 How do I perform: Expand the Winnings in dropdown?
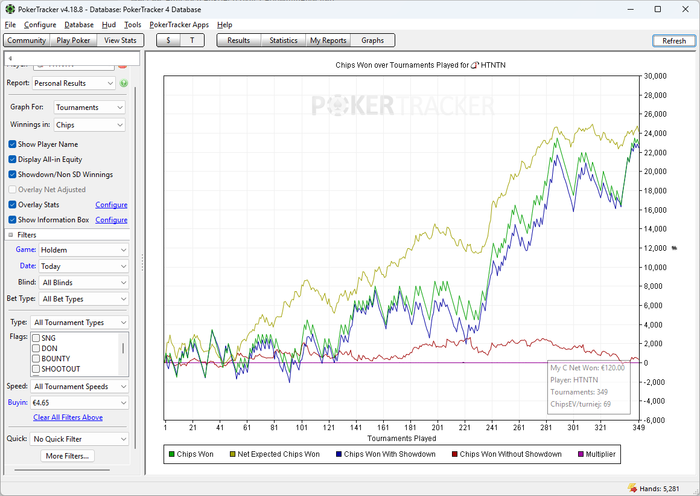(89, 125)
